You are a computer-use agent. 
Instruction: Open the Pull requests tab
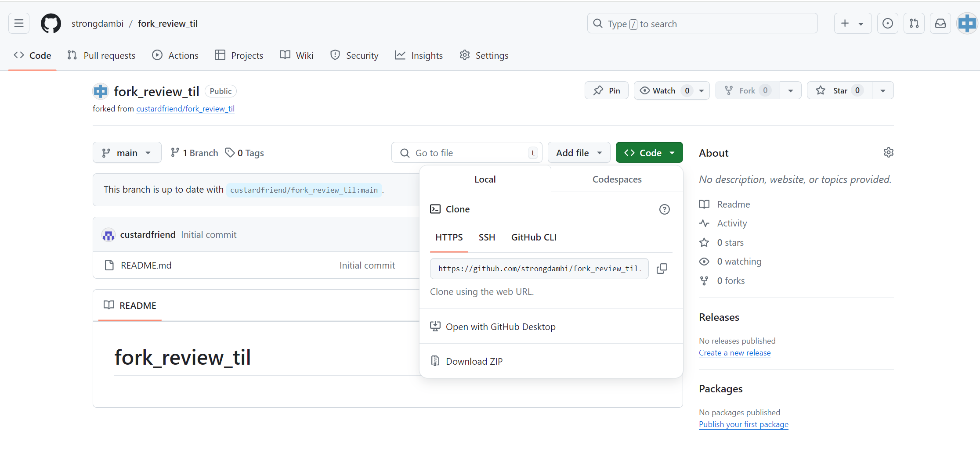coord(101,56)
